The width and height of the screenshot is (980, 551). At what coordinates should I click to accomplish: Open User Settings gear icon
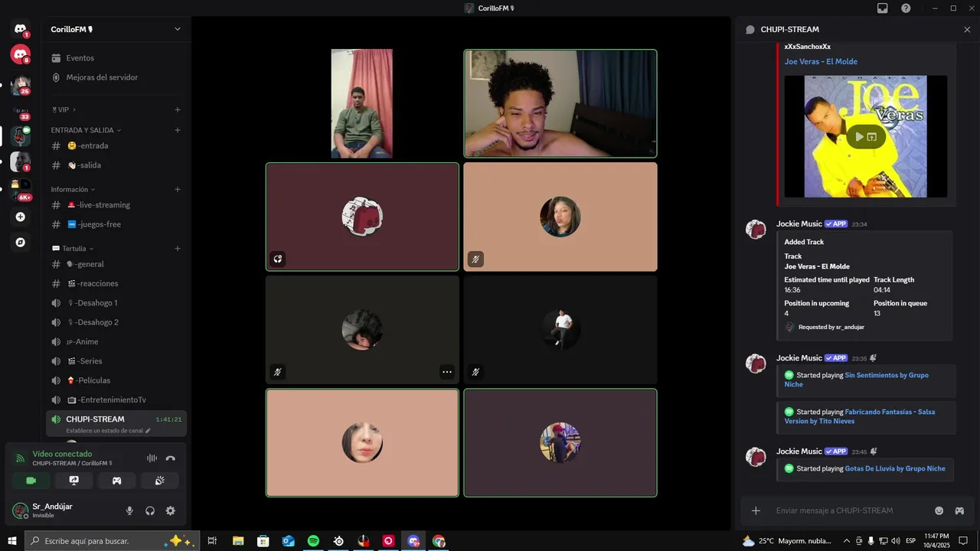coord(171,510)
